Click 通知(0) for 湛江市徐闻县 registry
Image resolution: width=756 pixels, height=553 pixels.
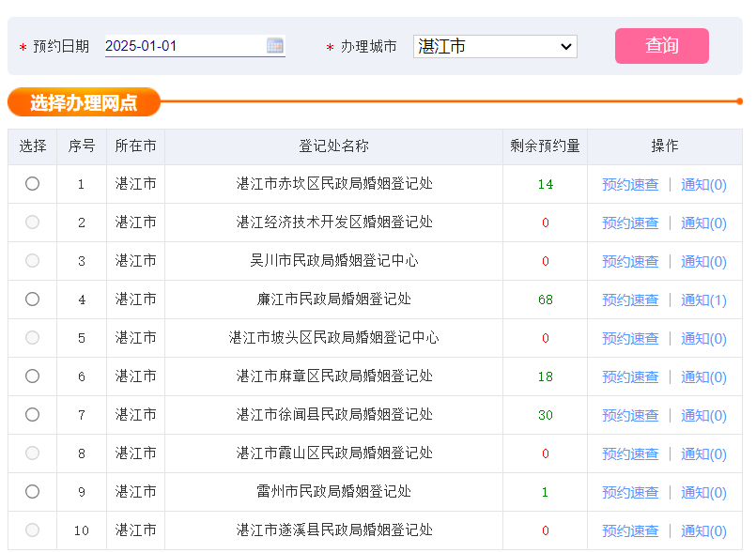tap(703, 416)
